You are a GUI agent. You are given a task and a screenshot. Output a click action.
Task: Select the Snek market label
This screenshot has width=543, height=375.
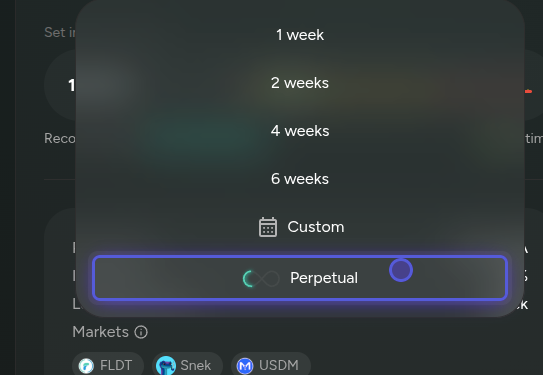(x=196, y=365)
